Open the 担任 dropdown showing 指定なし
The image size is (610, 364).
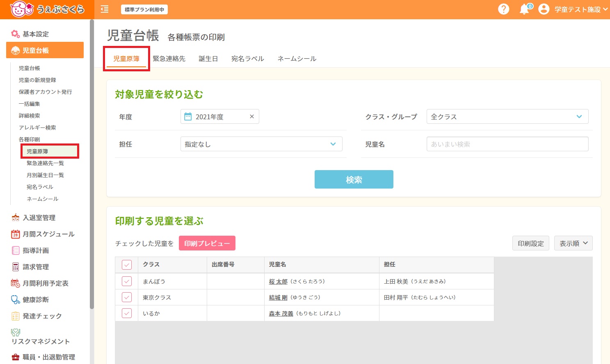261,144
